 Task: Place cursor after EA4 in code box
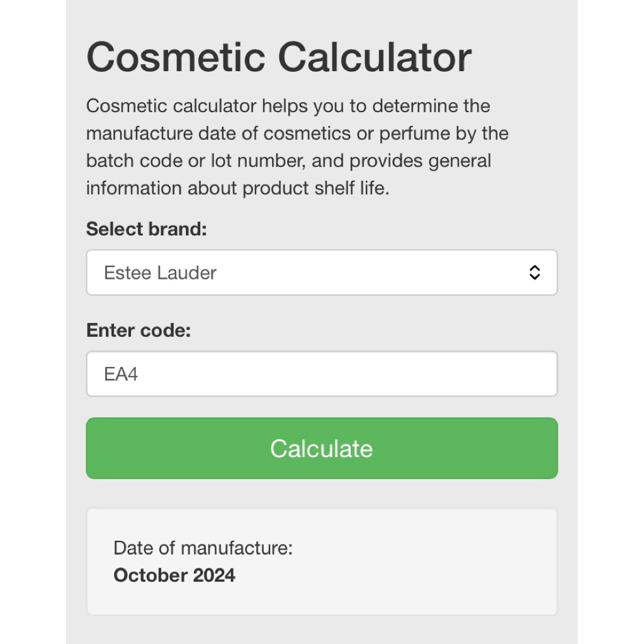pos(140,374)
